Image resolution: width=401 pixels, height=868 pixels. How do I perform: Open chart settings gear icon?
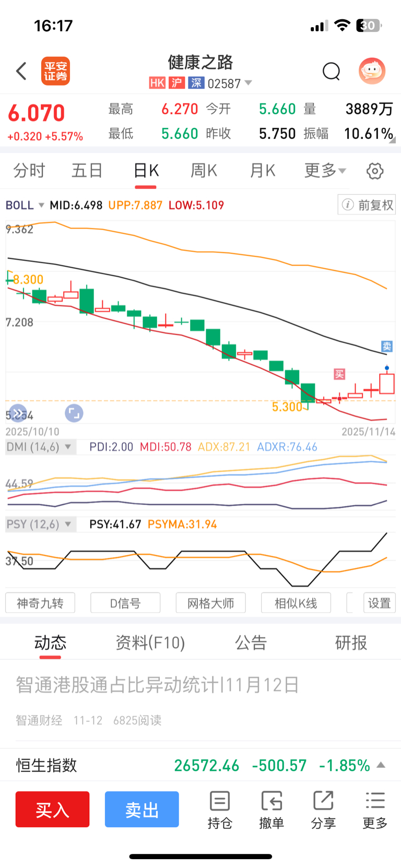pyautogui.click(x=374, y=171)
